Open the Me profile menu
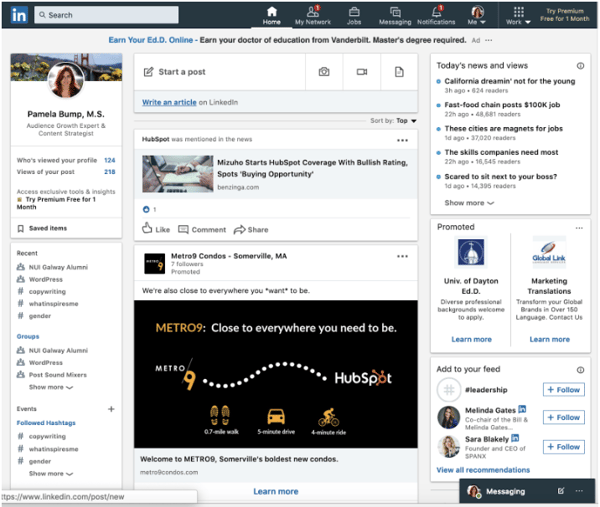600x507 pixels. pyautogui.click(x=477, y=15)
